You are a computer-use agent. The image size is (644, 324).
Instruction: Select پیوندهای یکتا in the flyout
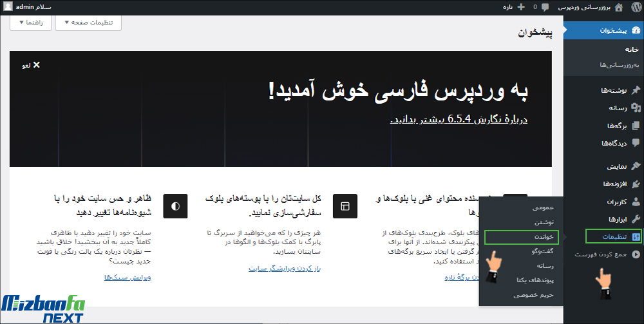536,280
